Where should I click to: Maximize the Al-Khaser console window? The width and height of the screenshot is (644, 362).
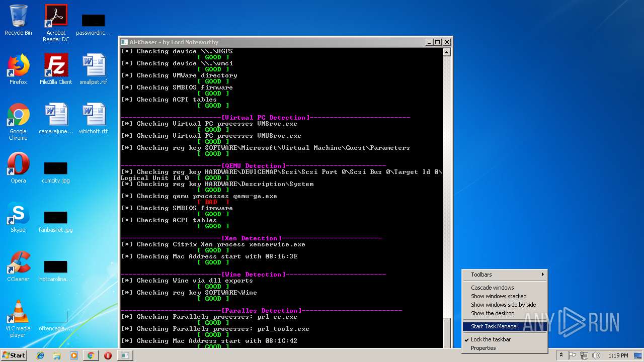point(437,42)
